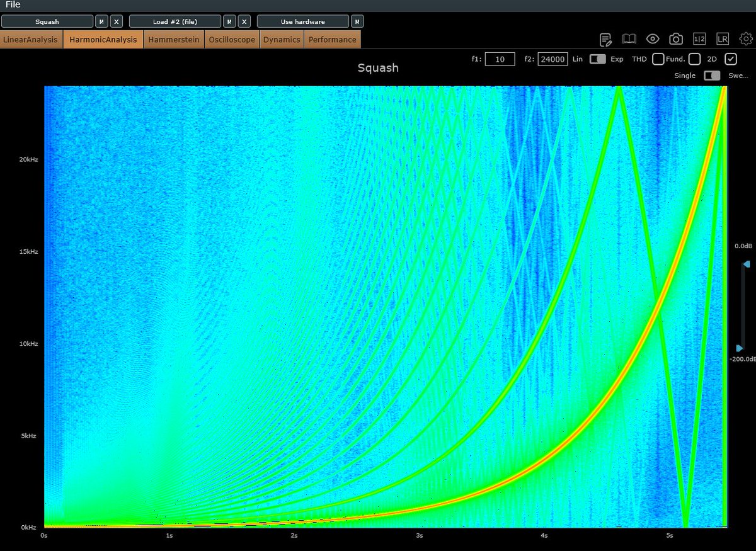Switch to the LinearAnalysis tab
This screenshot has height=551, width=756.
(31, 39)
